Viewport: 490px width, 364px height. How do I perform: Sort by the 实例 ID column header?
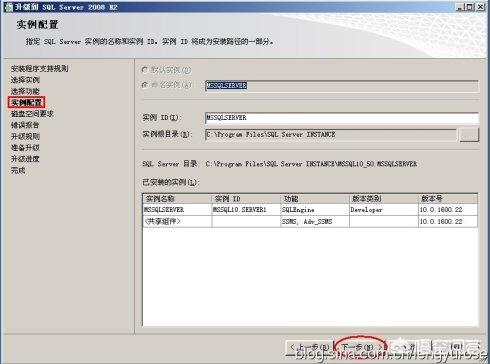click(246, 199)
